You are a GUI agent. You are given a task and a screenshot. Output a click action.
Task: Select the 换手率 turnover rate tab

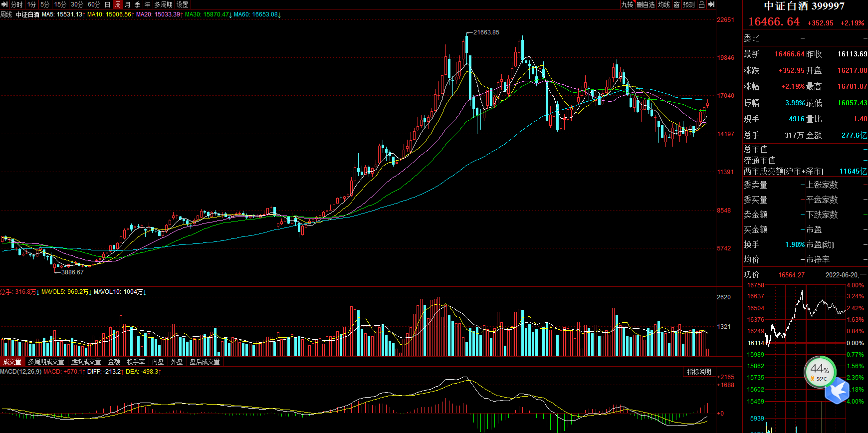click(x=136, y=362)
